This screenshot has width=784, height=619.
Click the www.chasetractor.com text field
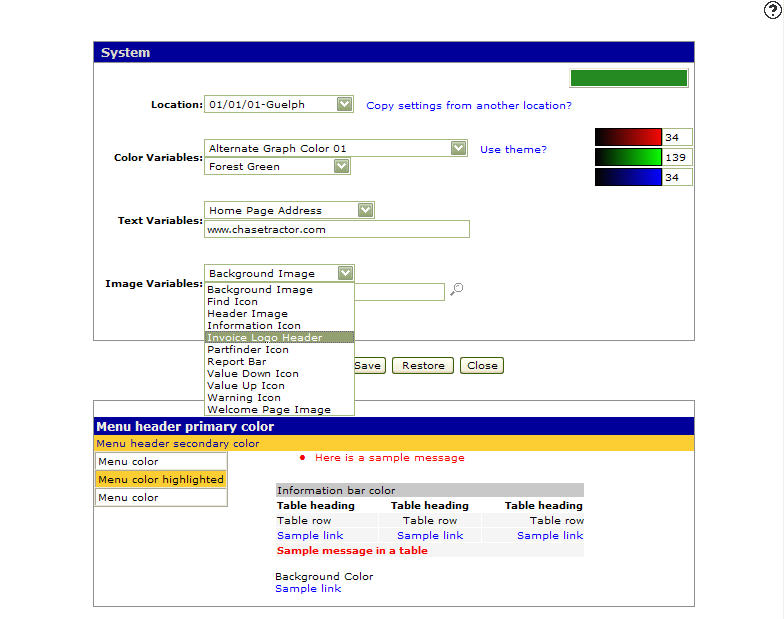(337, 229)
